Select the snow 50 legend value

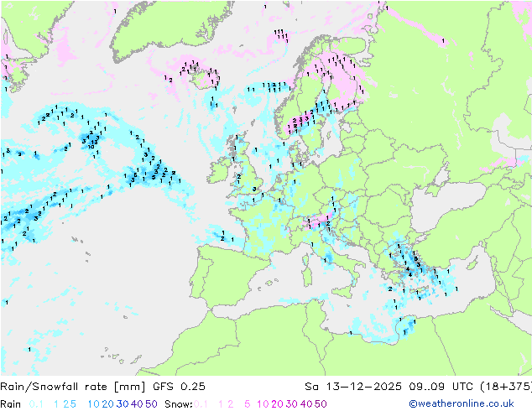click(321, 404)
